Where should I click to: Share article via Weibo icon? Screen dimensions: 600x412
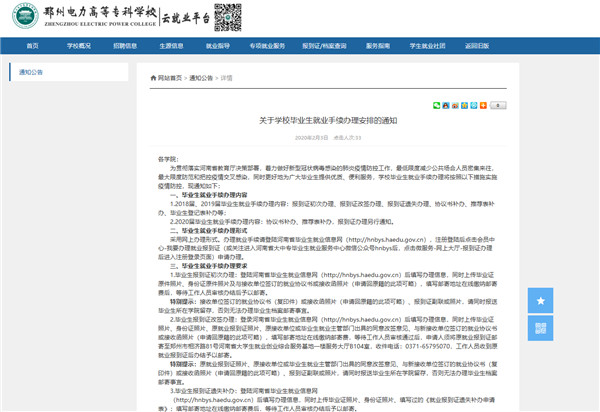pyautogui.click(x=455, y=105)
